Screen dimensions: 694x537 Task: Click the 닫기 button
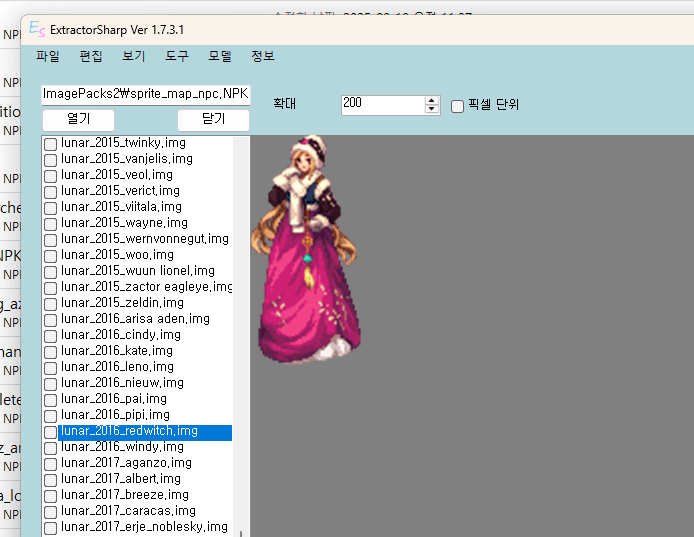click(213, 120)
